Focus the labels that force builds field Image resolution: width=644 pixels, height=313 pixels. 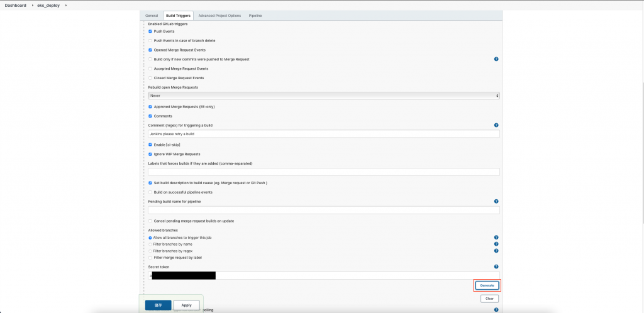pyautogui.click(x=324, y=172)
